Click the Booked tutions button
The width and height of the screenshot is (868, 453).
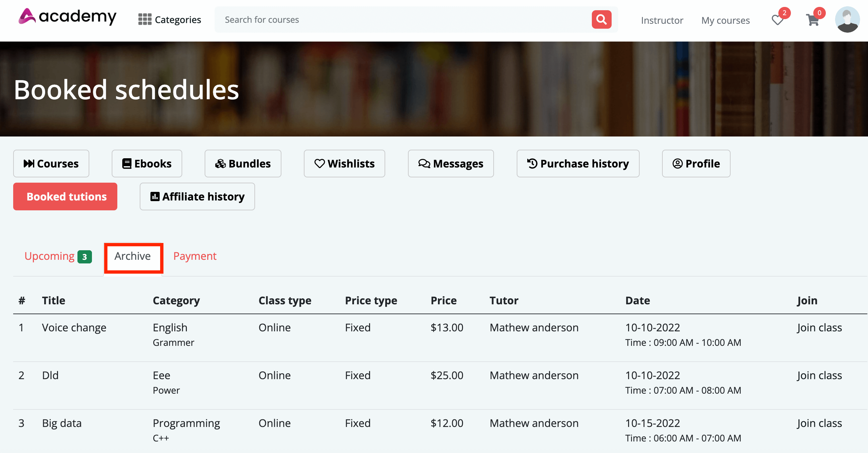pos(65,196)
